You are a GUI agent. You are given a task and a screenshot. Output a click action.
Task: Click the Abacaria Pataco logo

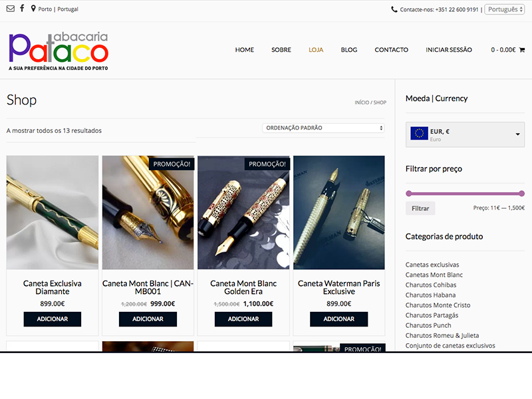(59, 51)
